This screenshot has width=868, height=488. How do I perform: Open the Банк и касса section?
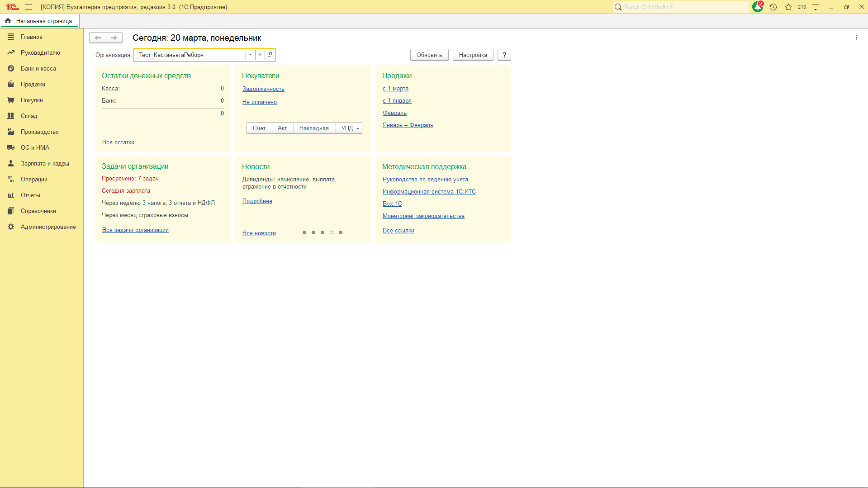pos(38,69)
